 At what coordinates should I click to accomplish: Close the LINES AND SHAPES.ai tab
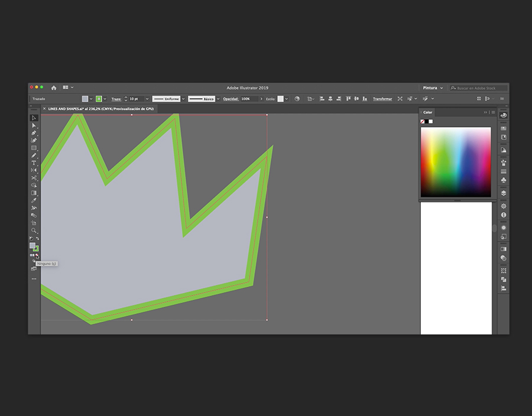(44, 109)
